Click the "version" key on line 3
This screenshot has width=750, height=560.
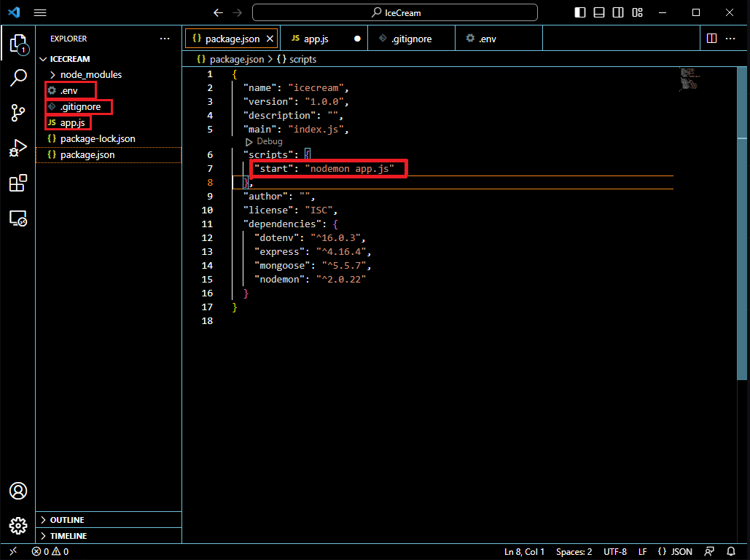click(x=268, y=102)
